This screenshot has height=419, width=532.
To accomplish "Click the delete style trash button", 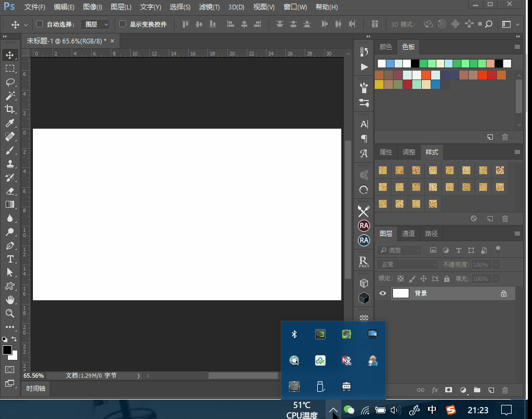I will pos(504,219).
